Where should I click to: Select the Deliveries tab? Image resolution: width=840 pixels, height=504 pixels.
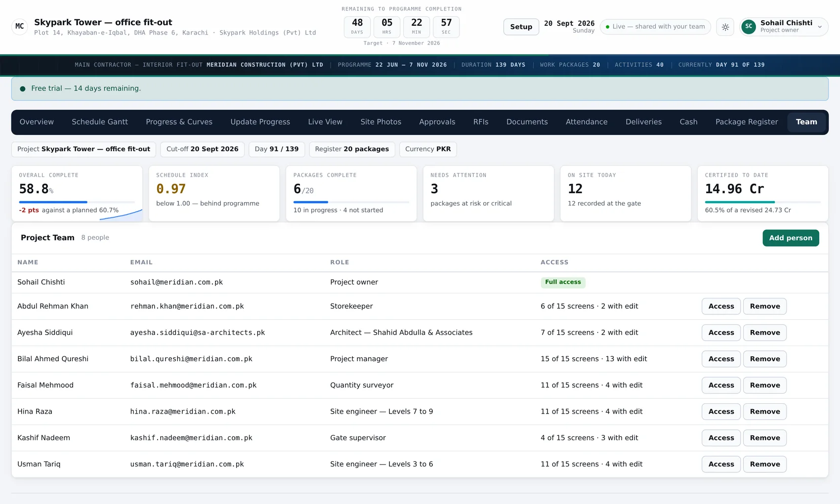pyautogui.click(x=643, y=122)
